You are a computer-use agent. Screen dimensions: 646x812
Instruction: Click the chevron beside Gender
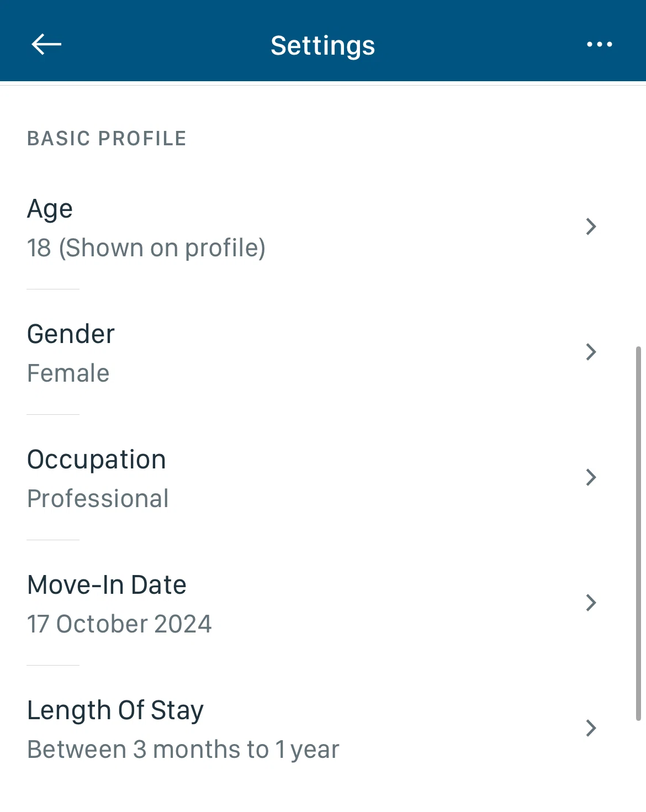[591, 352]
